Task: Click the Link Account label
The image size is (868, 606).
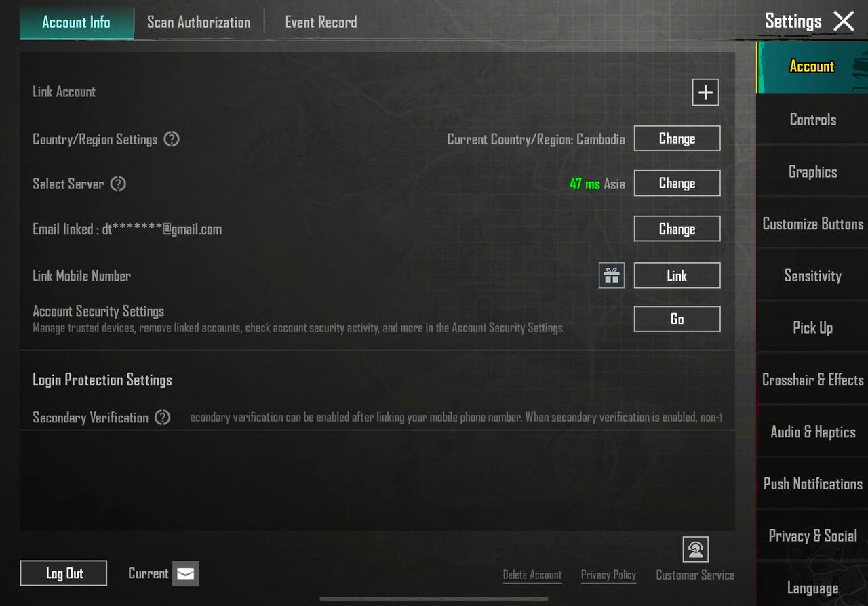Action: pos(64,92)
